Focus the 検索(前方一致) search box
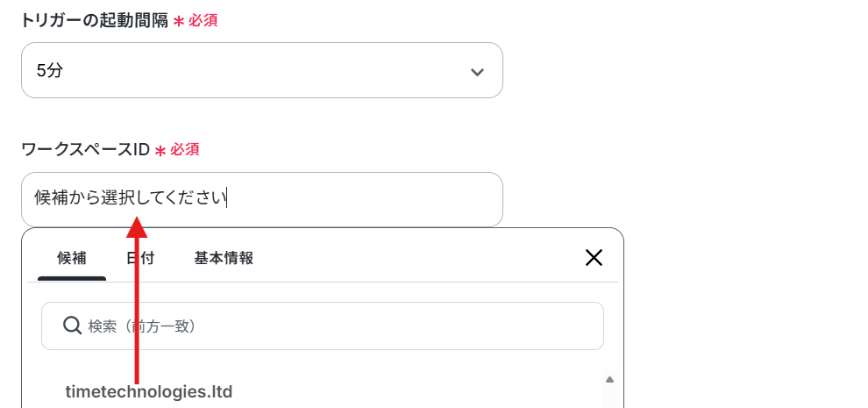Image resolution: width=868 pixels, height=408 pixels. click(x=322, y=326)
